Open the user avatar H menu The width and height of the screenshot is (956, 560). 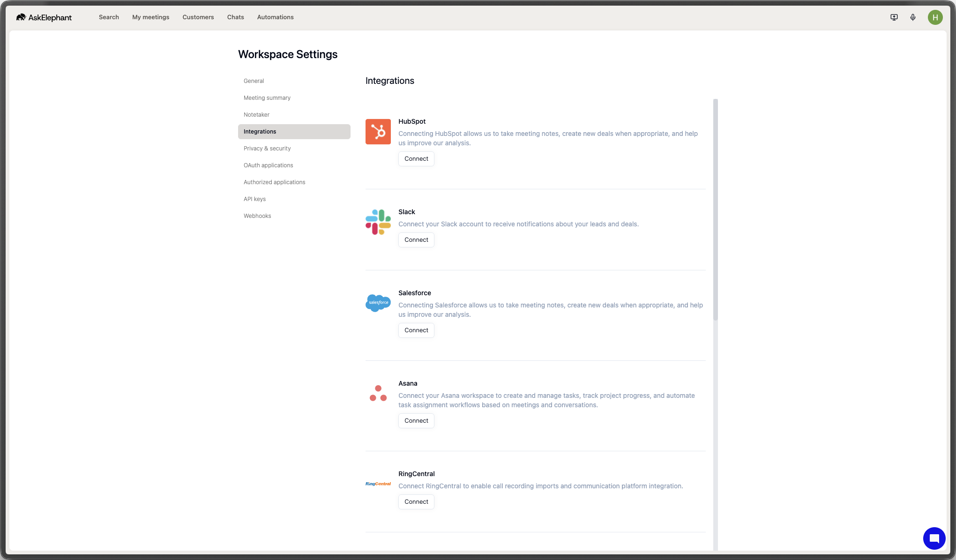[935, 17]
